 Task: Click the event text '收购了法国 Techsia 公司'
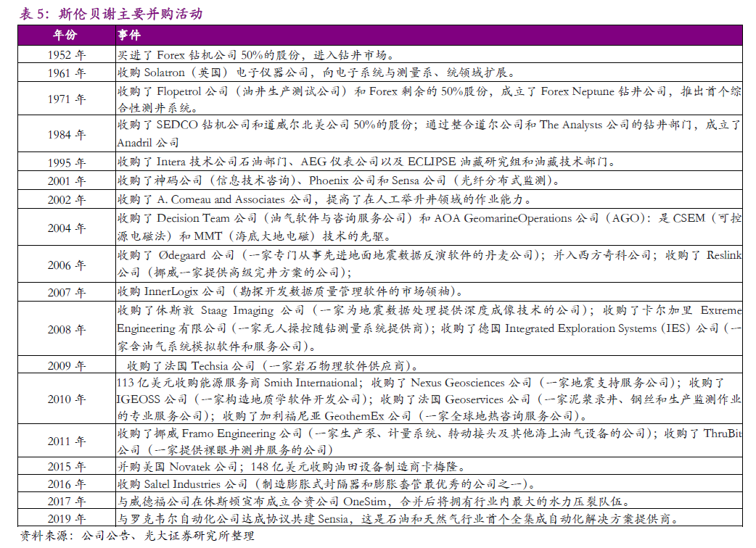click(190, 366)
